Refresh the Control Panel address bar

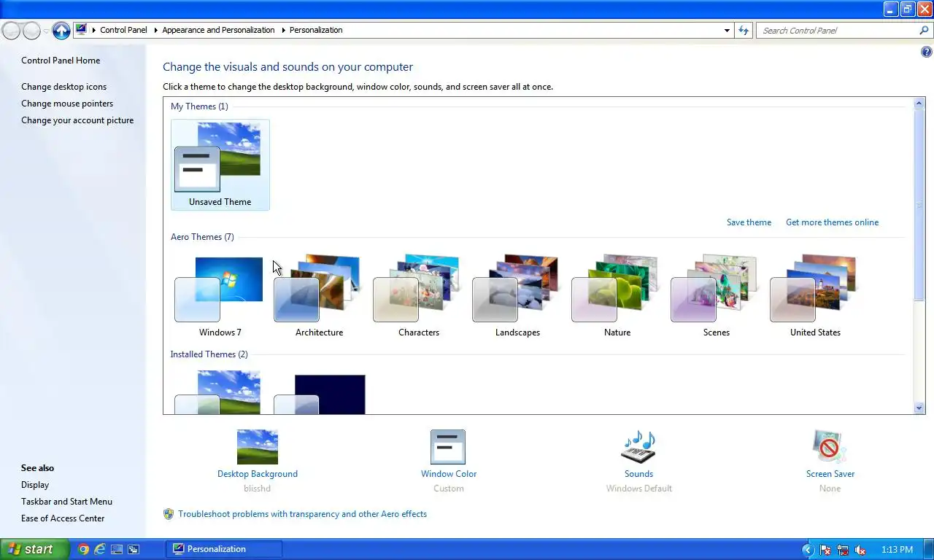point(744,30)
